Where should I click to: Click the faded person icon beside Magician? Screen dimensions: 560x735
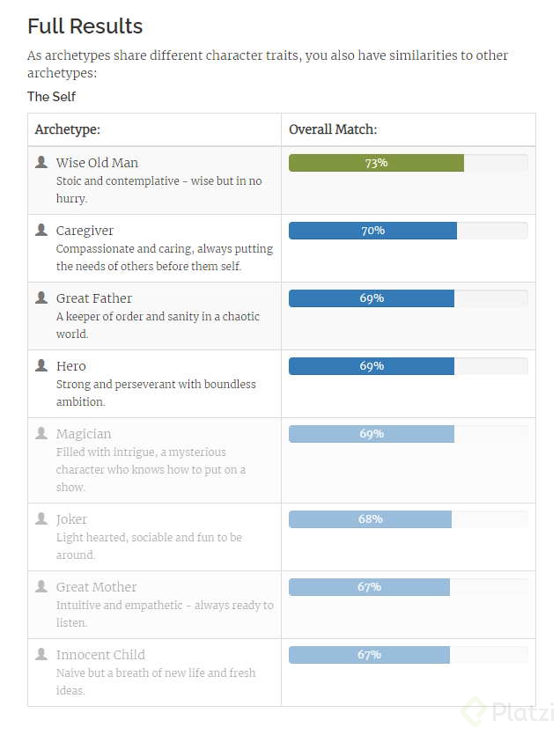pyautogui.click(x=41, y=433)
